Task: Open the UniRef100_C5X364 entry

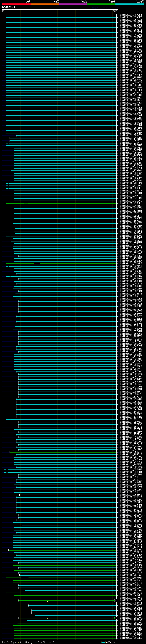Action: (x=131, y=60)
